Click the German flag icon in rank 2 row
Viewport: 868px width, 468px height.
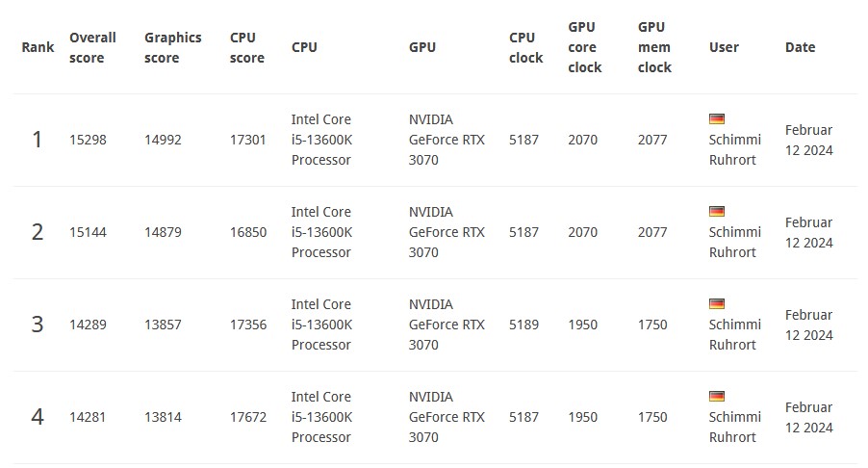coord(717,212)
